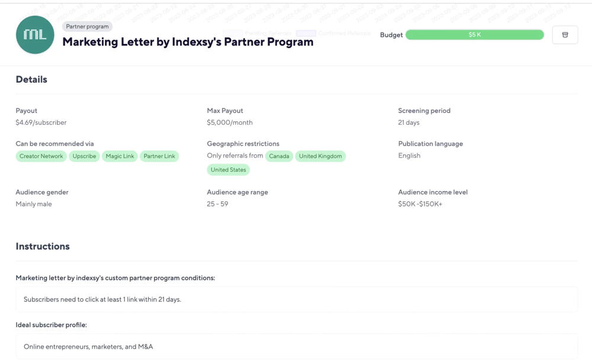Click the Canada geographic restriction badge
Image resolution: width=592 pixels, height=364 pixels.
tap(279, 156)
